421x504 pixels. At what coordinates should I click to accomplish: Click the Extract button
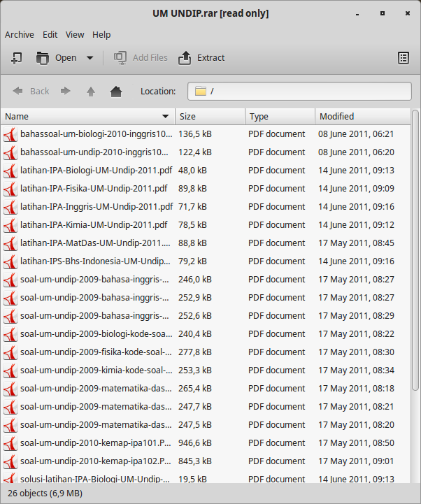pyautogui.click(x=201, y=58)
